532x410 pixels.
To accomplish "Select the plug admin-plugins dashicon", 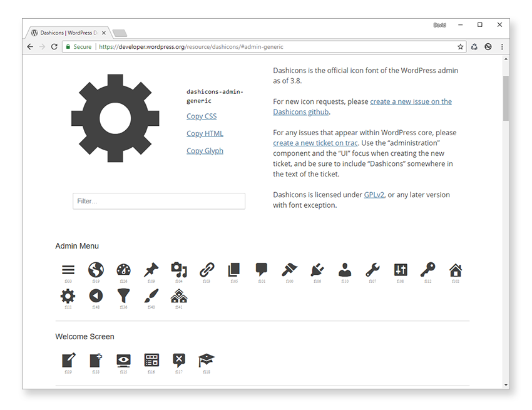I will [317, 270].
